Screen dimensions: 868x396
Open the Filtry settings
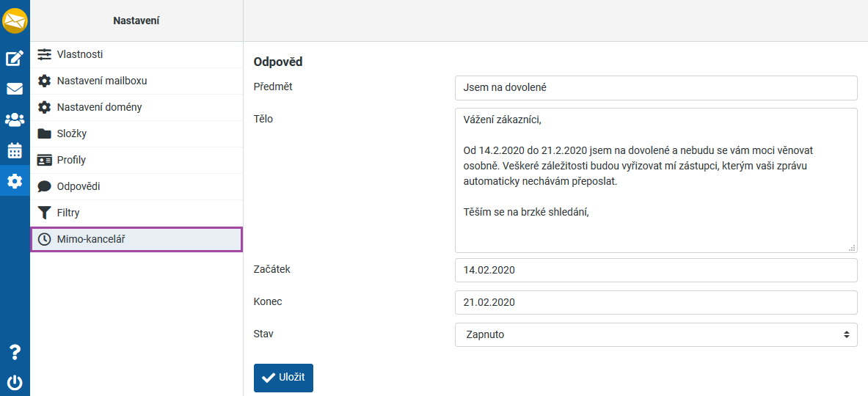pos(68,213)
